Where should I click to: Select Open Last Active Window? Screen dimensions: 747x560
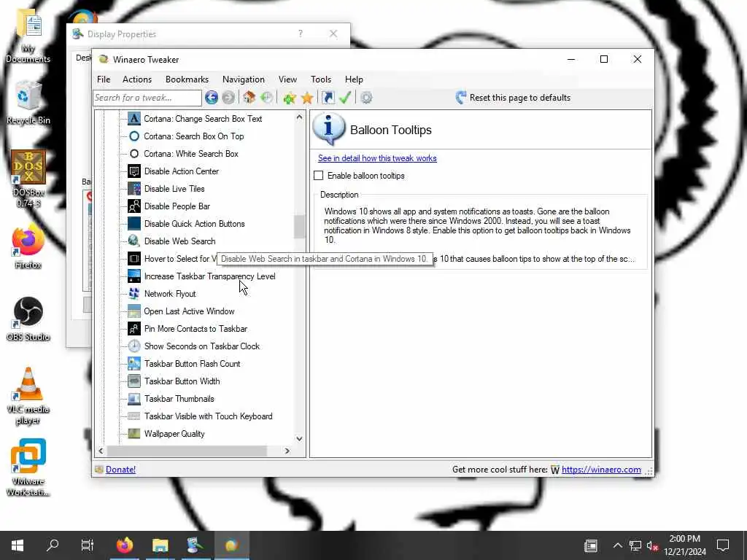coord(189,311)
